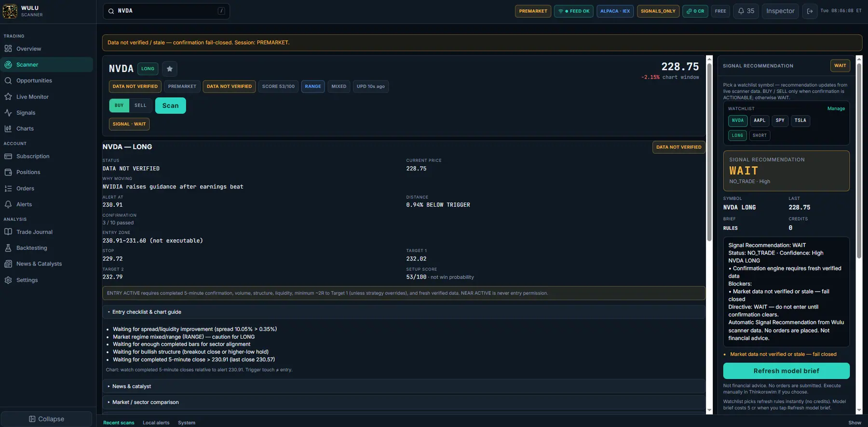Click Refresh model brief button
This screenshot has width=868, height=427.
coord(787,371)
